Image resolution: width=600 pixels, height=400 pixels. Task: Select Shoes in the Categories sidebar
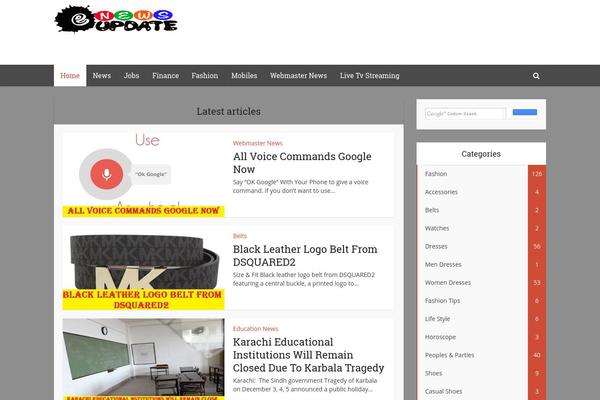point(433,373)
